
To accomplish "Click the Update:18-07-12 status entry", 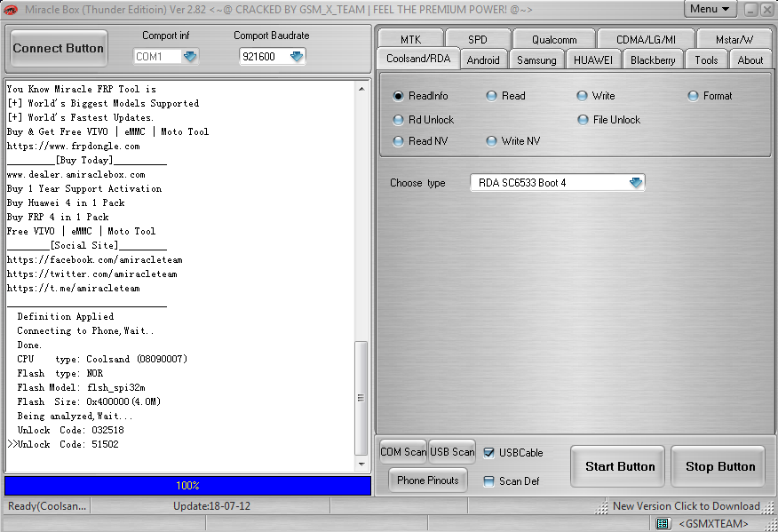I will [211, 505].
